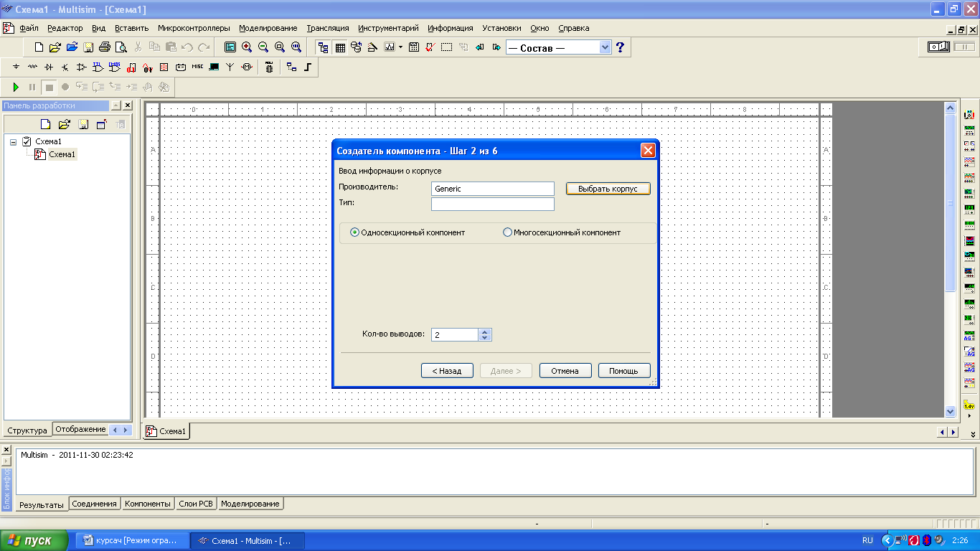
Task: Click the Zoom Out magnifier
Action: pos(263,47)
